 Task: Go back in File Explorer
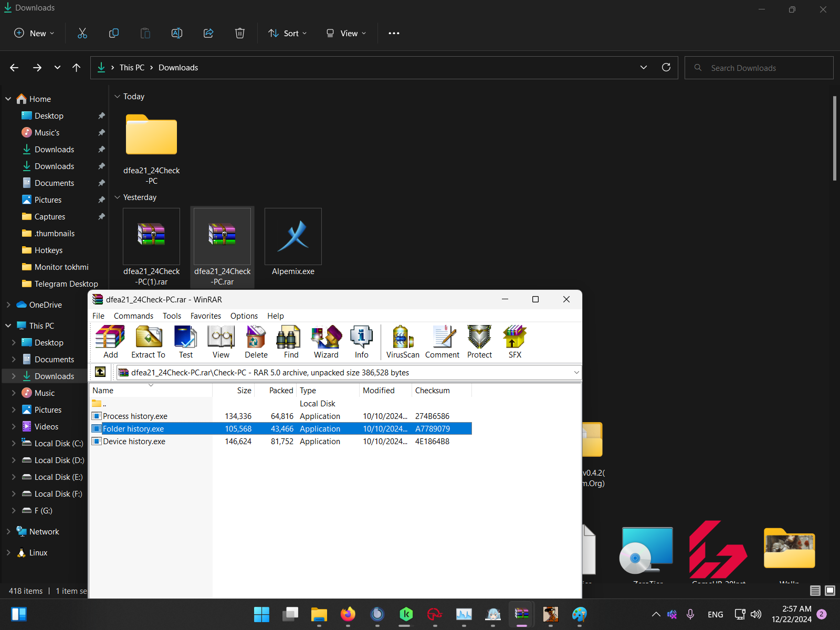14,67
